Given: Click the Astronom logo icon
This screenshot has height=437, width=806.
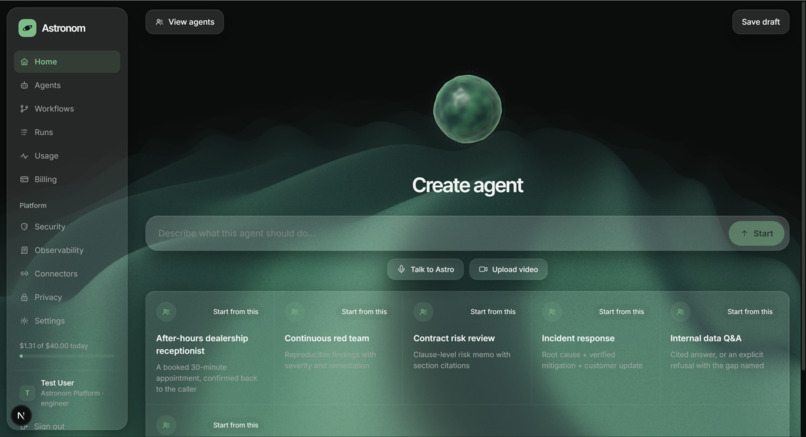Looking at the screenshot, I should pos(27,28).
